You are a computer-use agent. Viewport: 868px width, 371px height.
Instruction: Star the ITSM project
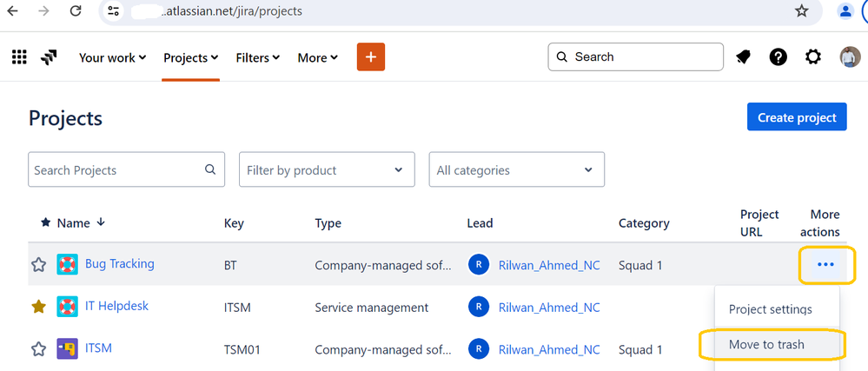point(39,349)
